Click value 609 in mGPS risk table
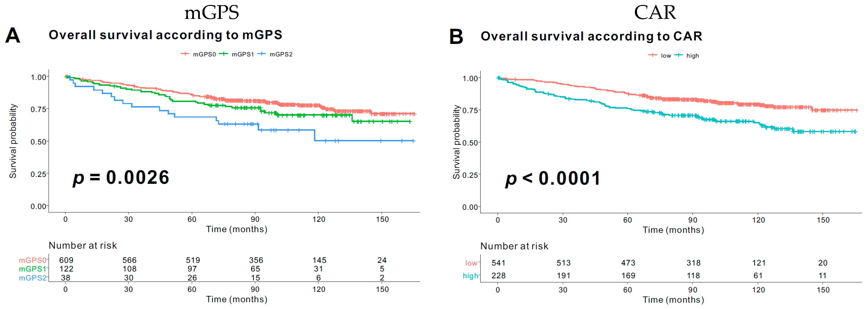 [x=66, y=260]
